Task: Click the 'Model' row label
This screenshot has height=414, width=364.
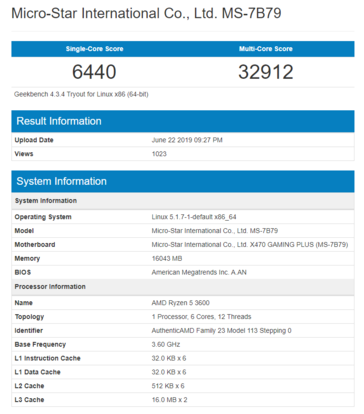Action: [24, 231]
